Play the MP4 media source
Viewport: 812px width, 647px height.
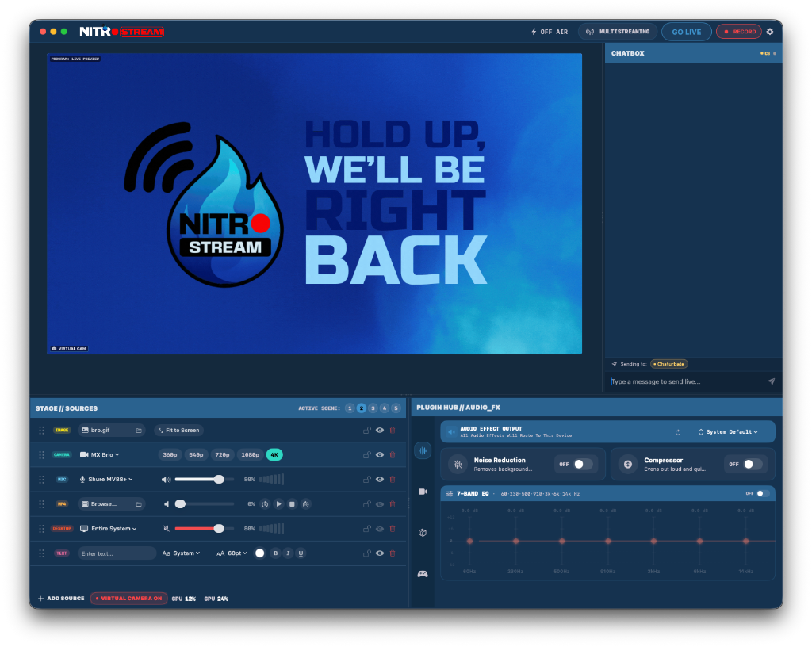pos(278,504)
